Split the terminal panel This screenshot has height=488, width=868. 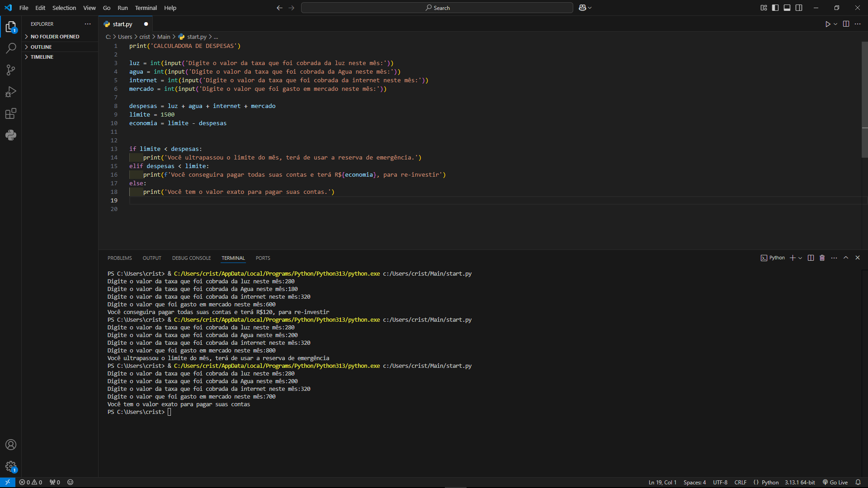pyautogui.click(x=811, y=258)
